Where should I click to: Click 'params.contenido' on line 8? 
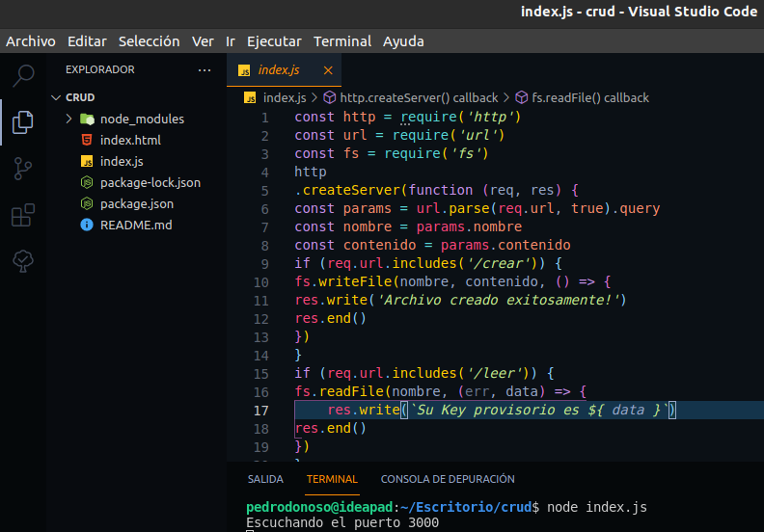pyautogui.click(x=505, y=245)
